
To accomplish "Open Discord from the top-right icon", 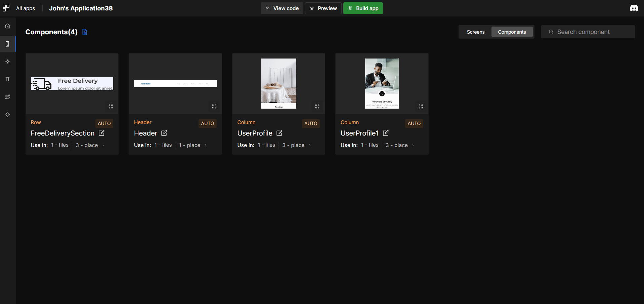I will coord(634,8).
